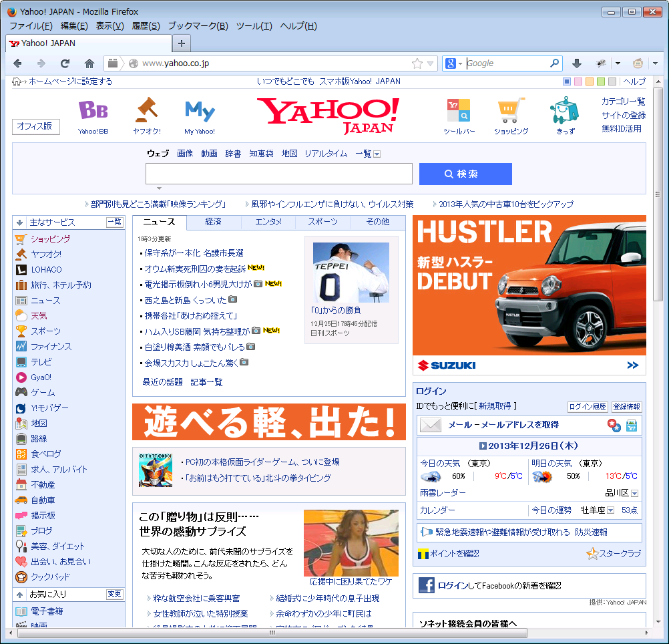Image resolution: width=669 pixels, height=644 pixels.
Task: Open the 天気 weather icon in sidebar
Action: pyautogui.click(x=21, y=316)
